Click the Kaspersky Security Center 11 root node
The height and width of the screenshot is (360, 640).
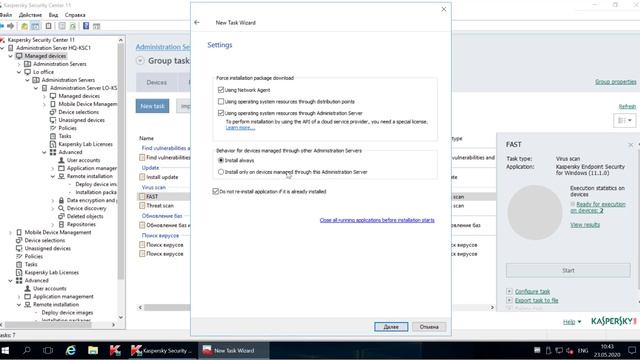[x=41, y=40]
